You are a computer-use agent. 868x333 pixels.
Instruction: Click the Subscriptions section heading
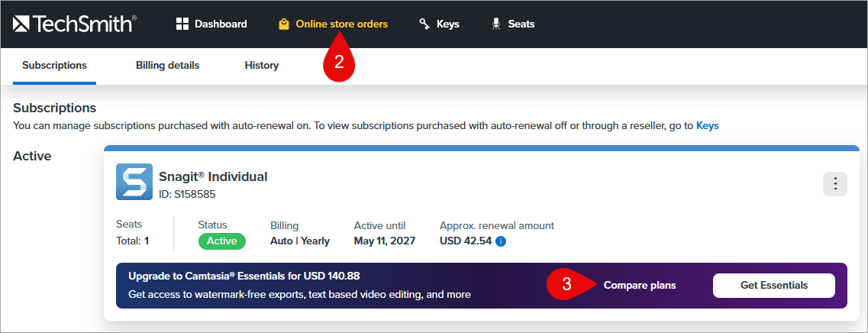pos(55,108)
